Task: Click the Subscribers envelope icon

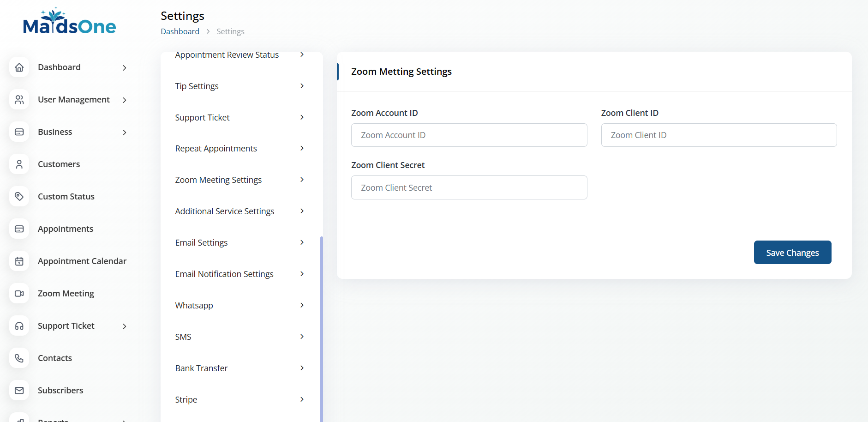Action: point(19,391)
